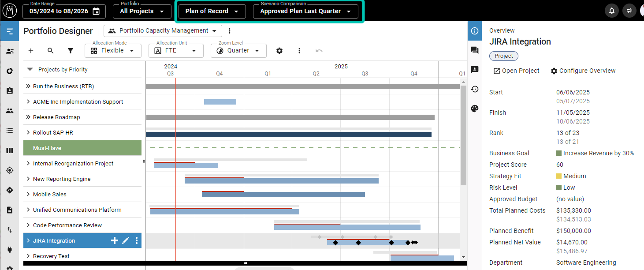
Task: Open the Plan of Record dropdown
Action: tap(212, 11)
